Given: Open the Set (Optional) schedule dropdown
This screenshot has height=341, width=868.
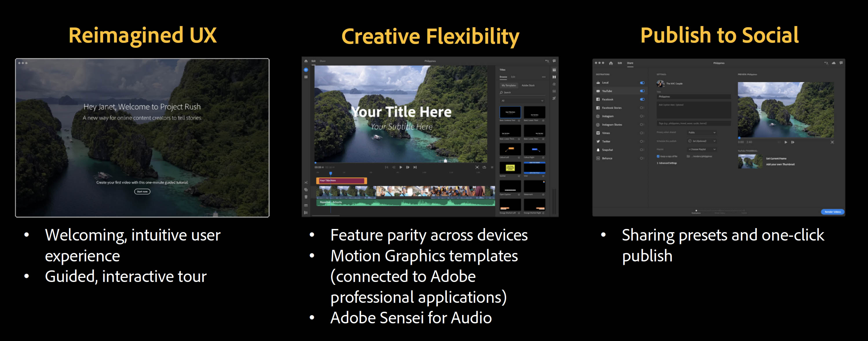Looking at the screenshot, I should coord(702,141).
